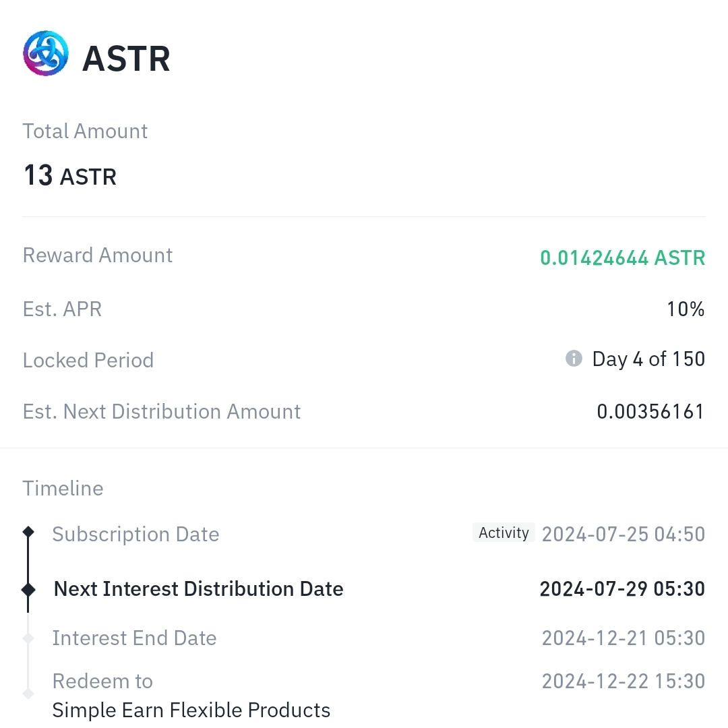The height and width of the screenshot is (728, 728).
Task: Click the faded Interest End Date marker
Action: pyautogui.click(x=28, y=638)
